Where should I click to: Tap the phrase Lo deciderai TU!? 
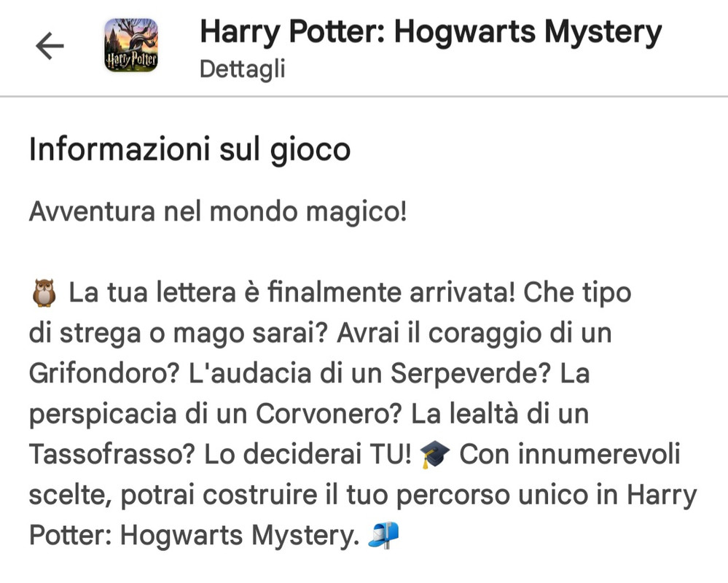pos(308,454)
